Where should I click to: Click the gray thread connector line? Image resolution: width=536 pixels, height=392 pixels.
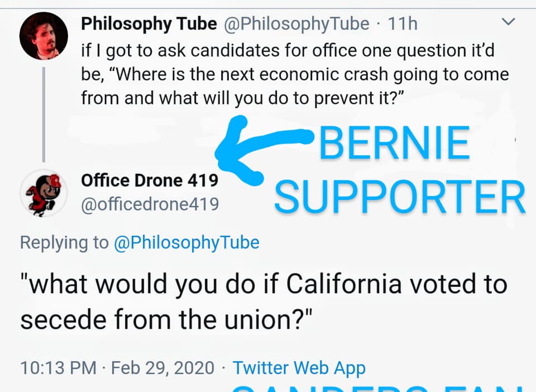[44, 114]
